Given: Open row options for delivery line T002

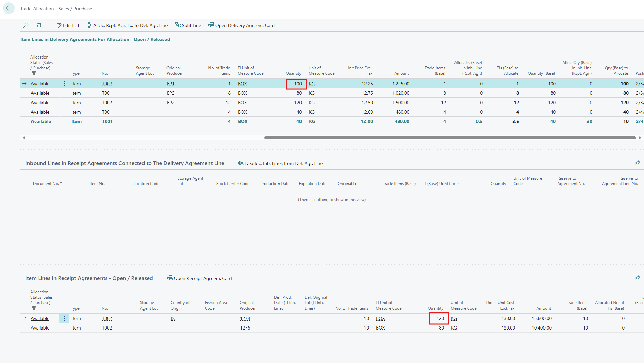Looking at the screenshot, I should pyautogui.click(x=64, y=84).
